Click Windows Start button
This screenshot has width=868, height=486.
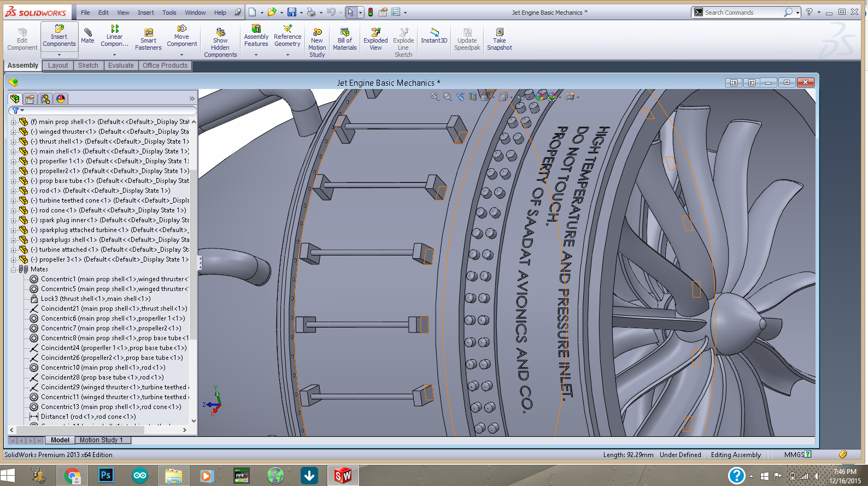click(8, 476)
